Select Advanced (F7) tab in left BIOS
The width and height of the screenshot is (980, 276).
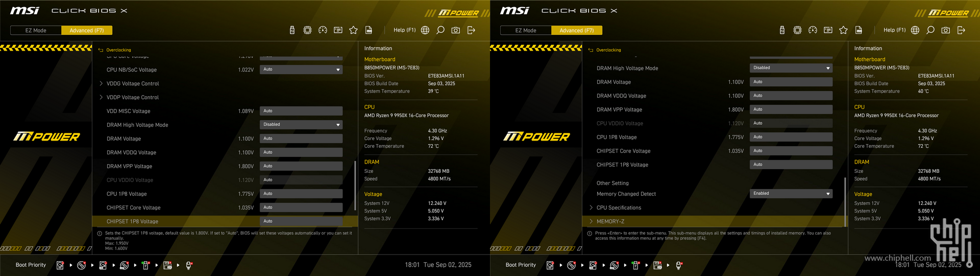[87, 31]
